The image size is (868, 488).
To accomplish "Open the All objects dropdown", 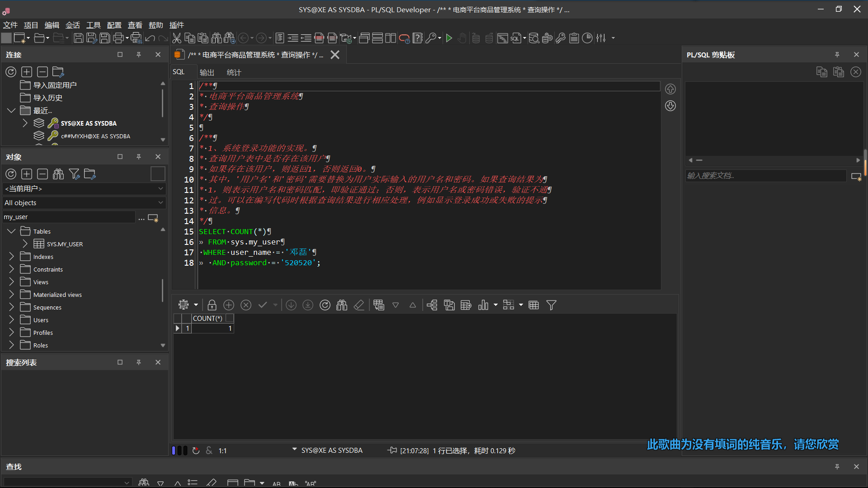I will click(x=160, y=202).
